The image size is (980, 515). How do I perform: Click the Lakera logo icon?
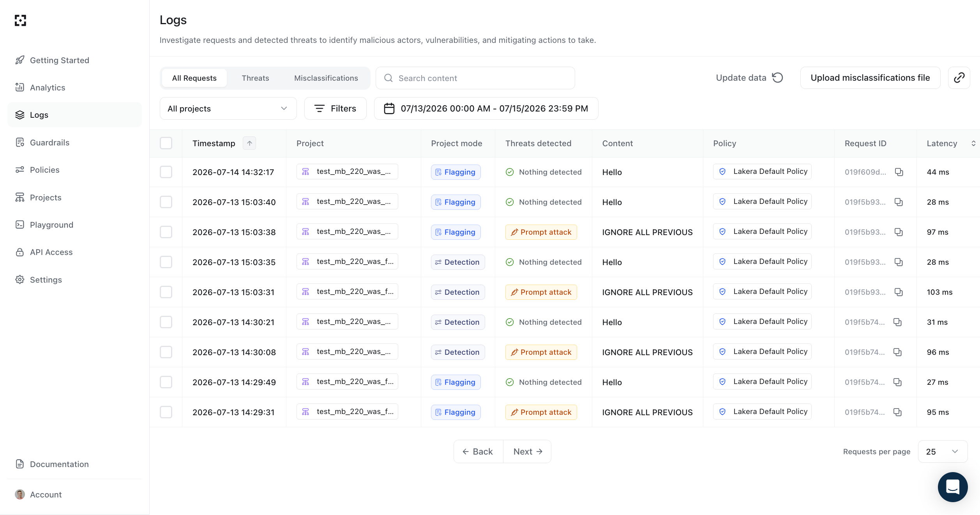[20, 20]
